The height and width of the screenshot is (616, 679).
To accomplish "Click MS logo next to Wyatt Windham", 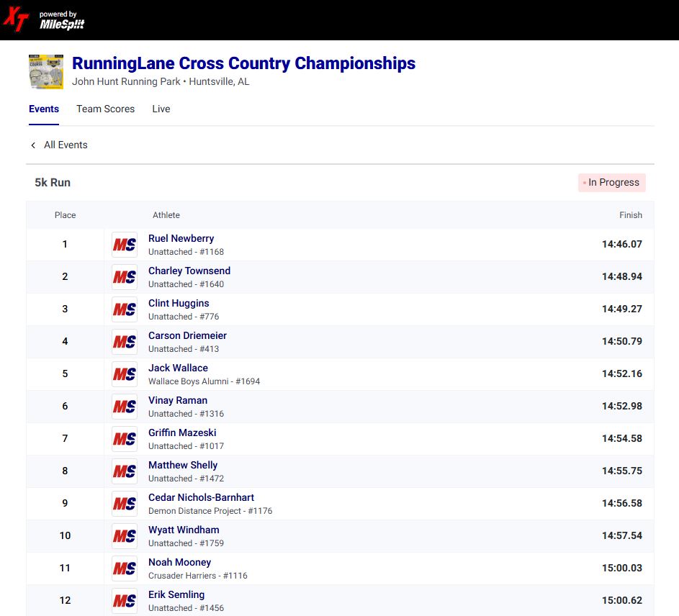I will tap(125, 536).
